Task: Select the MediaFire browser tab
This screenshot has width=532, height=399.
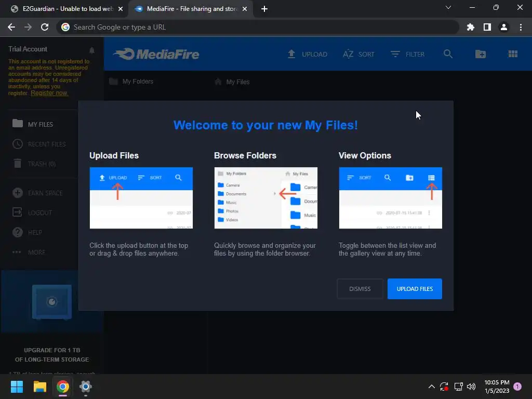Action: pos(192,9)
